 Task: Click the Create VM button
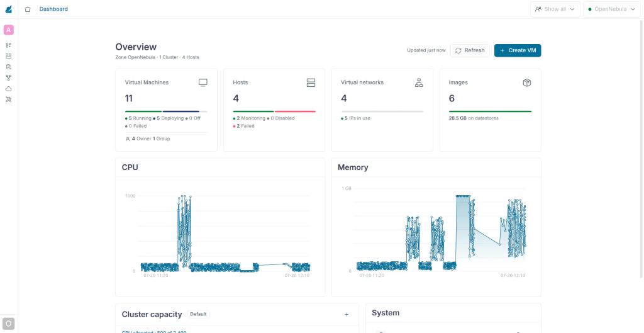[x=518, y=50]
